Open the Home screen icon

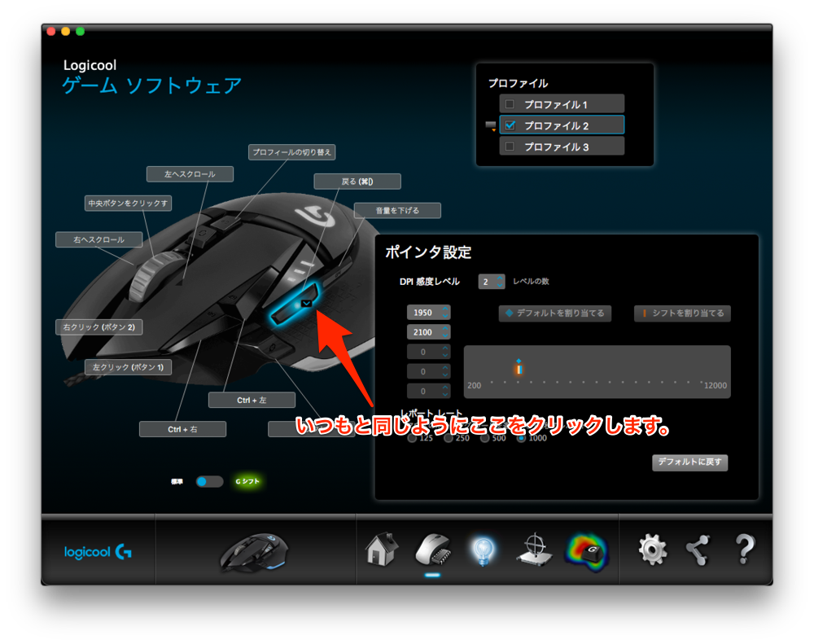382,550
